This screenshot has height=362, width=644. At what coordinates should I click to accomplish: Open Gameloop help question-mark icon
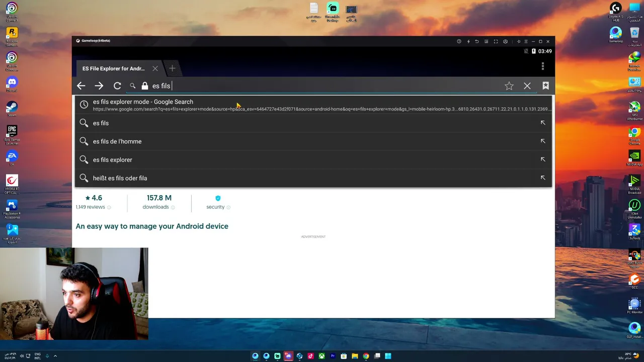459,41
